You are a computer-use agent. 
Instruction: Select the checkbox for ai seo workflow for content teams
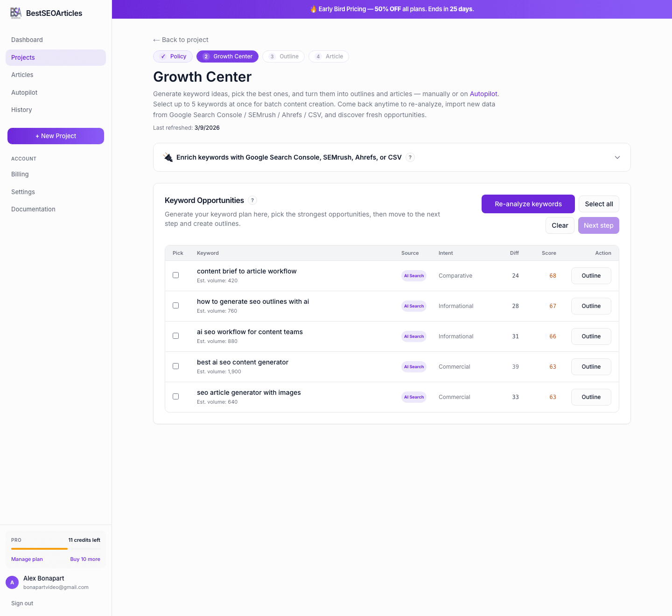click(x=176, y=336)
